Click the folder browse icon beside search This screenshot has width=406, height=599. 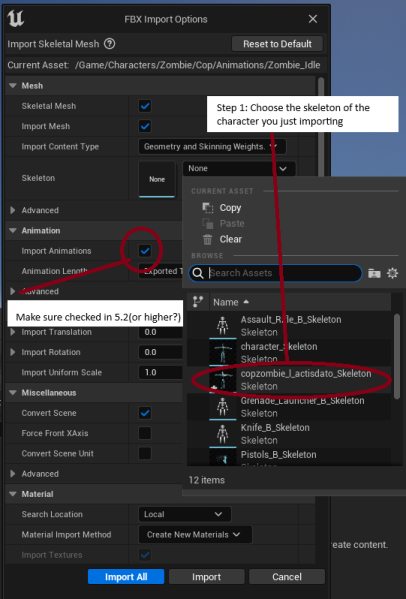coord(374,273)
